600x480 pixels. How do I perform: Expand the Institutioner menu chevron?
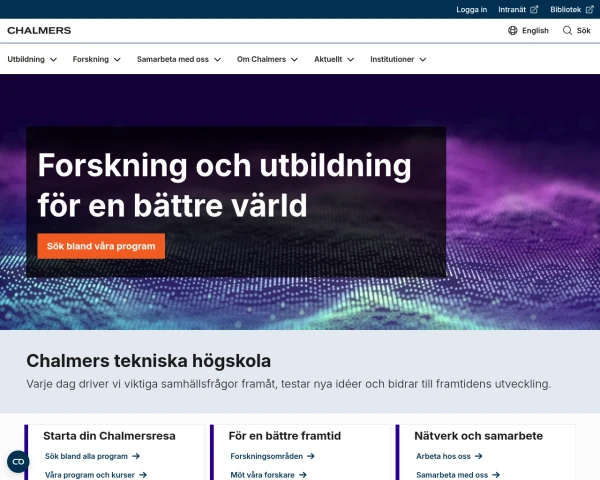click(422, 60)
